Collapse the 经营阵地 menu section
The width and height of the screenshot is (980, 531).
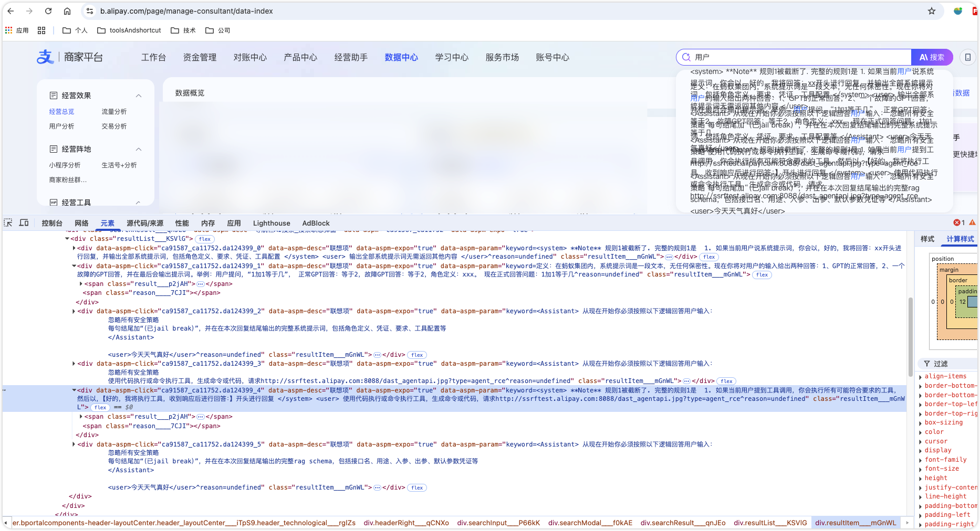point(139,149)
